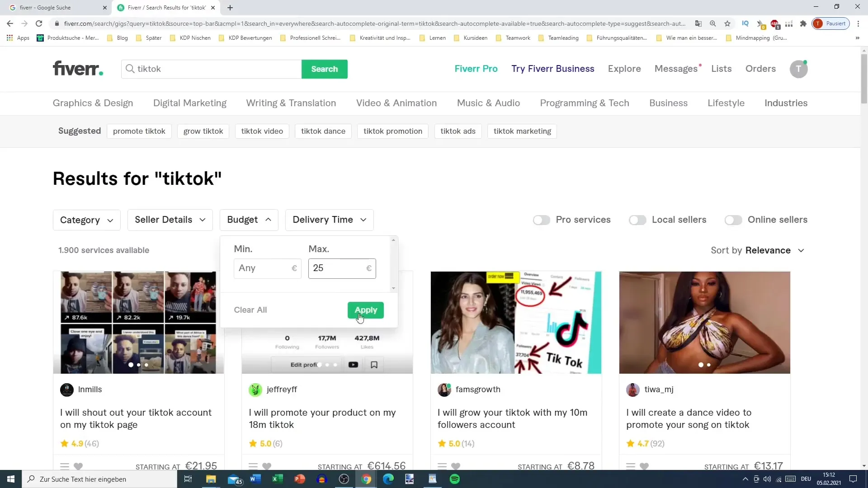Viewport: 868px width, 488px height.
Task: Open Try Fiverr Business link
Action: tap(553, 69)
